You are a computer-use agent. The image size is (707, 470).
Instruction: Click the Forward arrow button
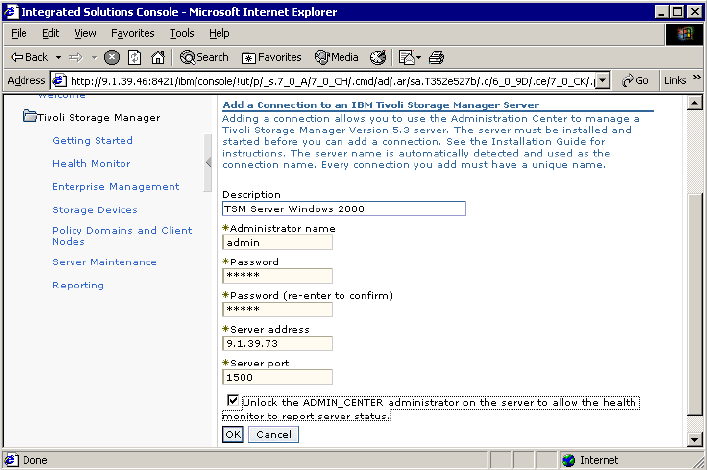76,57
